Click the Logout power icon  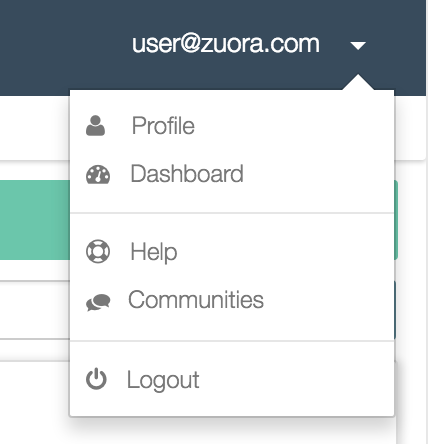click(96, 379)
